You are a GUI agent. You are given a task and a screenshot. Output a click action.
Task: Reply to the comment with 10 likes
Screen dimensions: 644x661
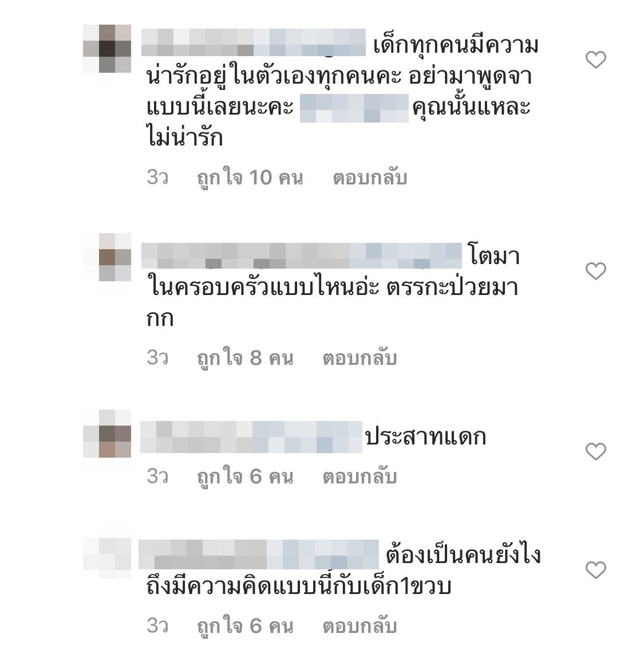(370, 178)
